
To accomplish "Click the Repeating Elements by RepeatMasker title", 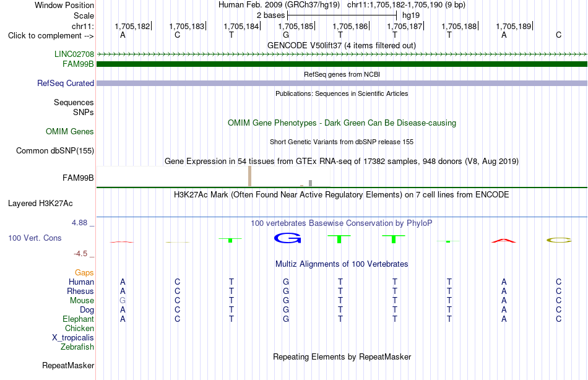I will (342, 356).
